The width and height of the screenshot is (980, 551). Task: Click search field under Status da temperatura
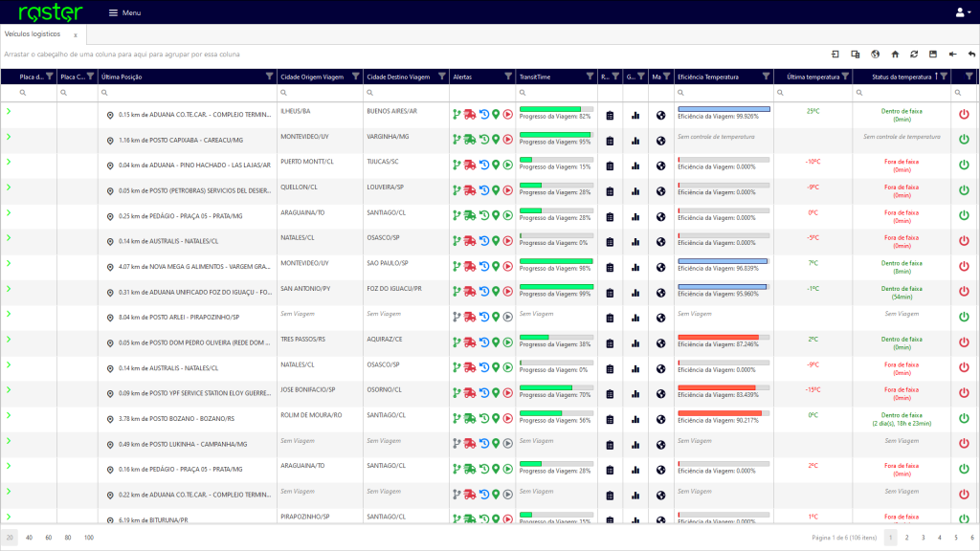[x=902, y=93]
